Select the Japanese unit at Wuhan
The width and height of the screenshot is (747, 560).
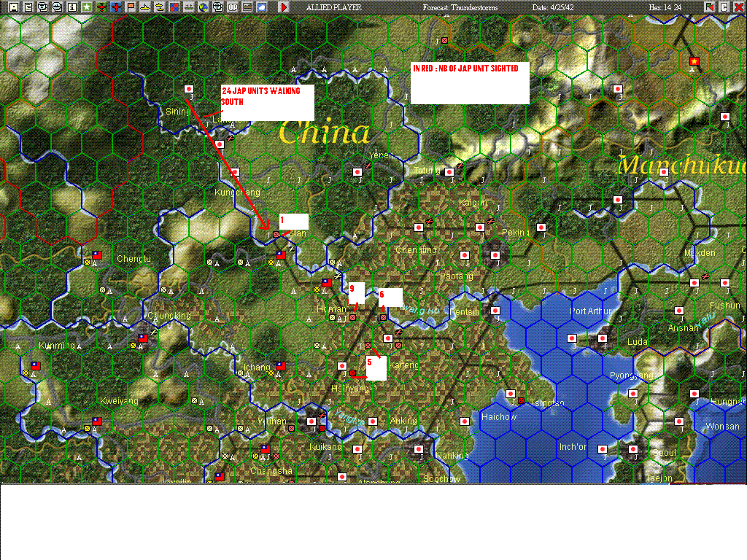coord(311,421)
